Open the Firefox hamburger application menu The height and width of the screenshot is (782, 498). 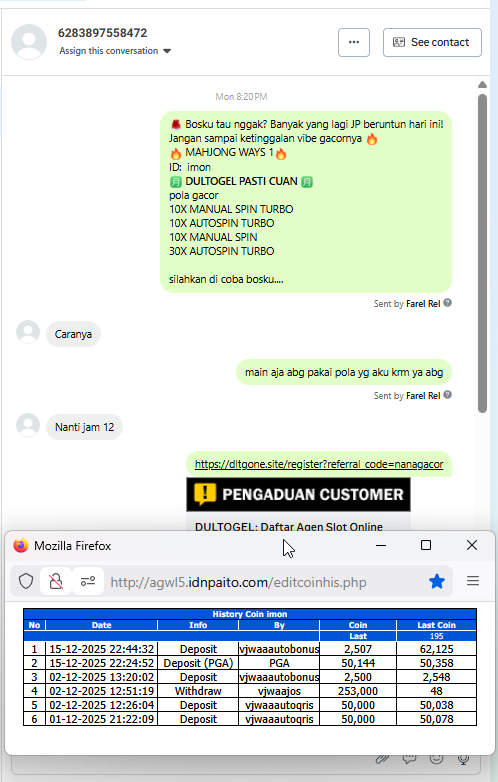point(473,581)
